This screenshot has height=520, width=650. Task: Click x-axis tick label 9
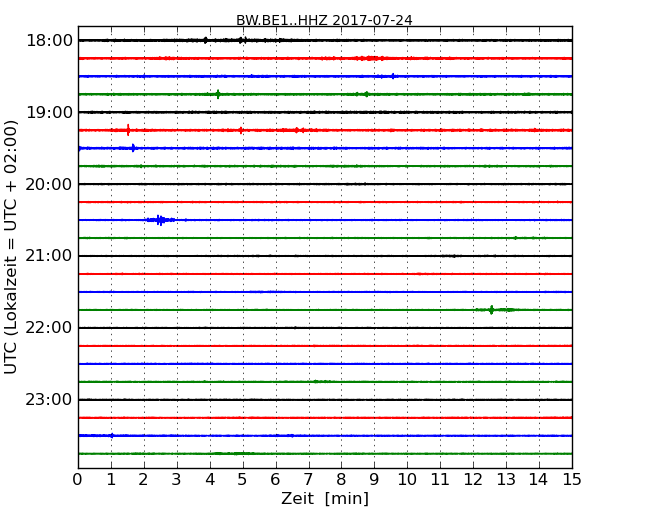[x=374, y=480]
